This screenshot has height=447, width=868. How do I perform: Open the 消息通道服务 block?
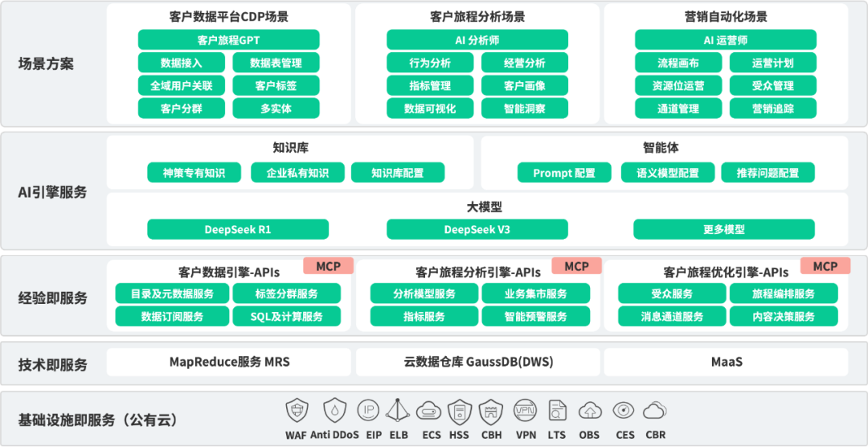(672, 316)
